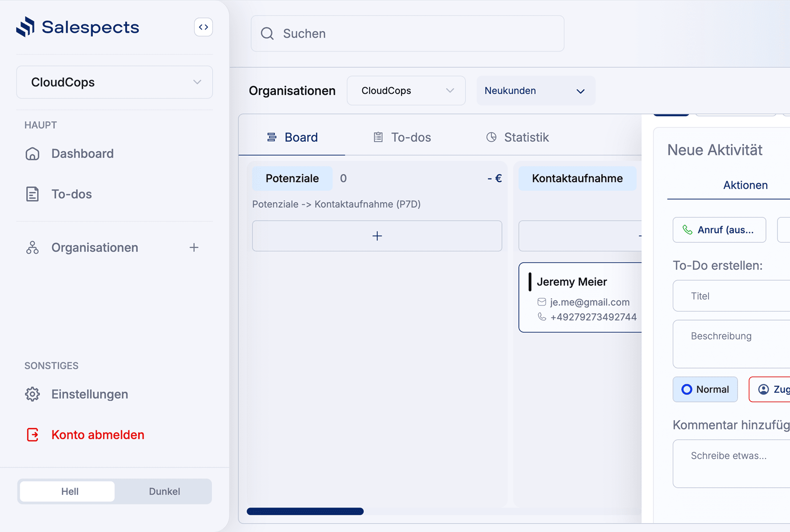Switch to the Statistik tab
The width and height of the screenshot is (790, 532).
click(x=517, y=137)
